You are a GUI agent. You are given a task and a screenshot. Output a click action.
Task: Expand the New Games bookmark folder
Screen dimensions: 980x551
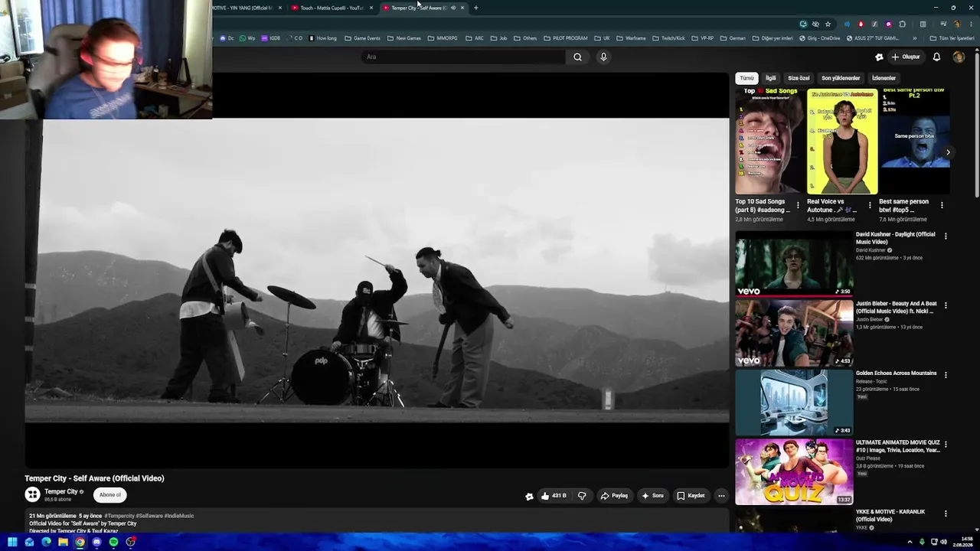click(403, 38)
